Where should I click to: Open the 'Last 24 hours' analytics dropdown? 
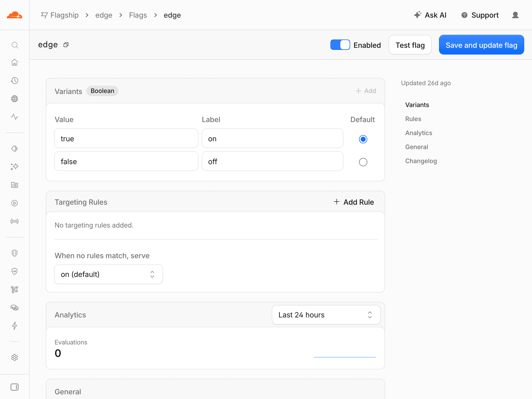[x=326, y=315]
